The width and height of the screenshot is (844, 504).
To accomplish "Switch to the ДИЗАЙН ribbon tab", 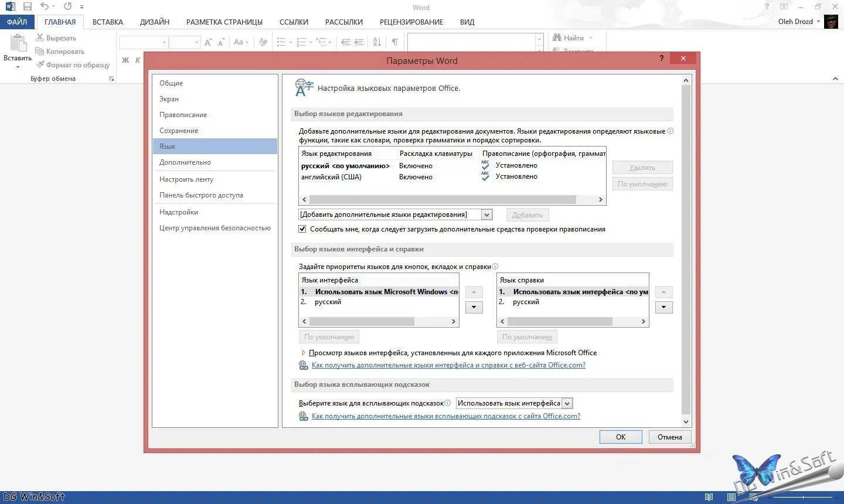I will tap(155, 22).
